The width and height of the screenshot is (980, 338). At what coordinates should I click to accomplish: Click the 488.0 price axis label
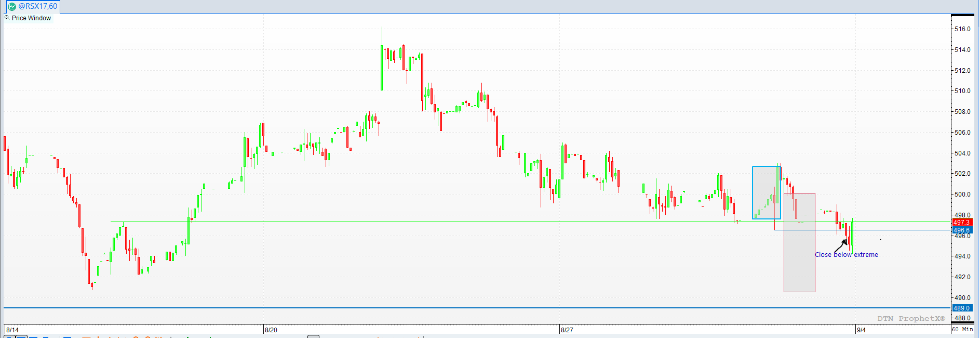pos(962,318)
